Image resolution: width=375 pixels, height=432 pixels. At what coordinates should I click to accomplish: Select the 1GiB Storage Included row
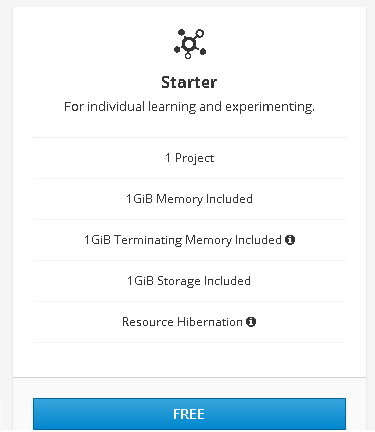(189, 281)
